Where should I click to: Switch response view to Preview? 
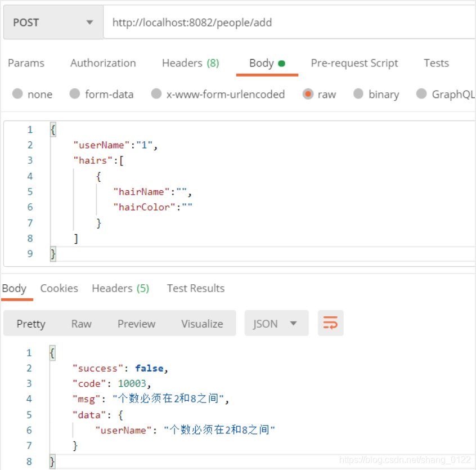point(137,324)
